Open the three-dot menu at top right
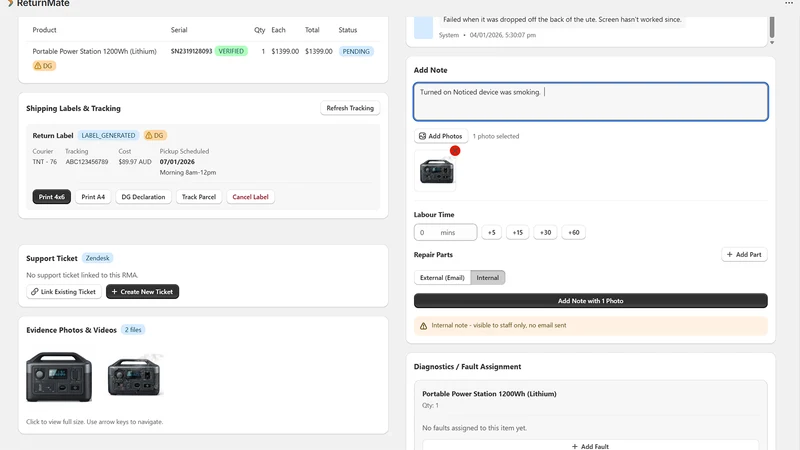Viewport: 800px width, 450px height. (x=789, y=3)
